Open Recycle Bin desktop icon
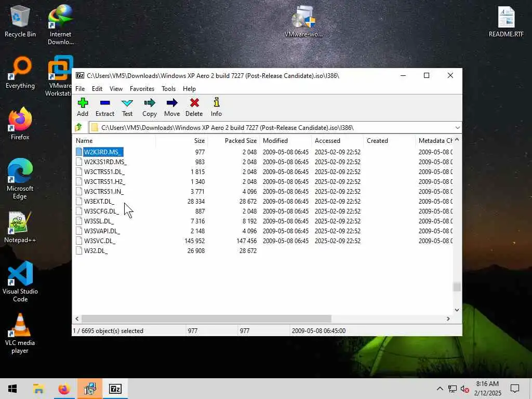The image size is (532, 399). click(20, 21)
